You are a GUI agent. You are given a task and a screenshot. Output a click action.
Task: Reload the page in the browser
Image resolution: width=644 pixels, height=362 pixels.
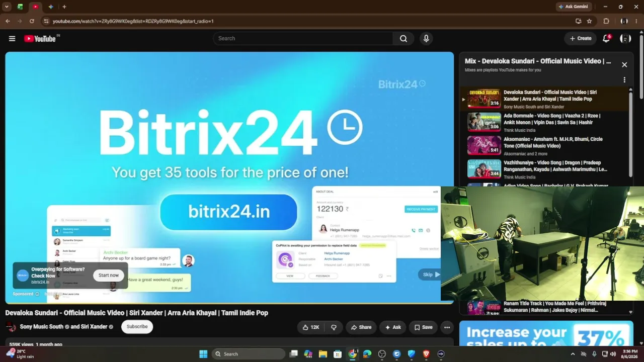pos(32,21)
